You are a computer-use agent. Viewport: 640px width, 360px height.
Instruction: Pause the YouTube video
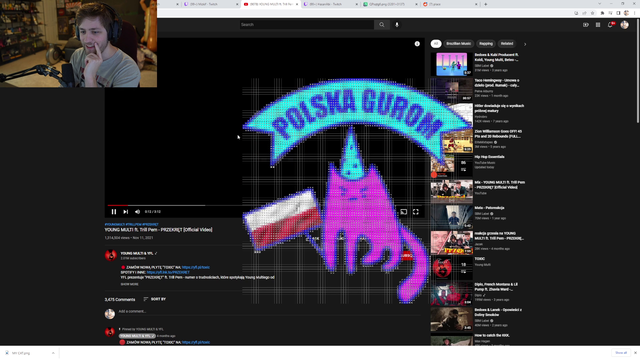click(x=114, y=212)
